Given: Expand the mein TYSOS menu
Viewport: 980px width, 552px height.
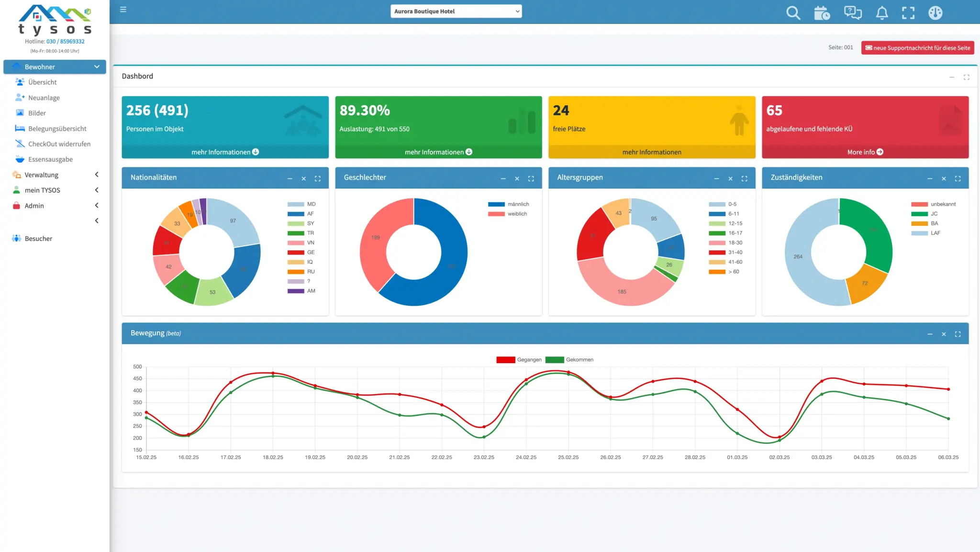Looking at the screenshot, I should tap(55, 190).
